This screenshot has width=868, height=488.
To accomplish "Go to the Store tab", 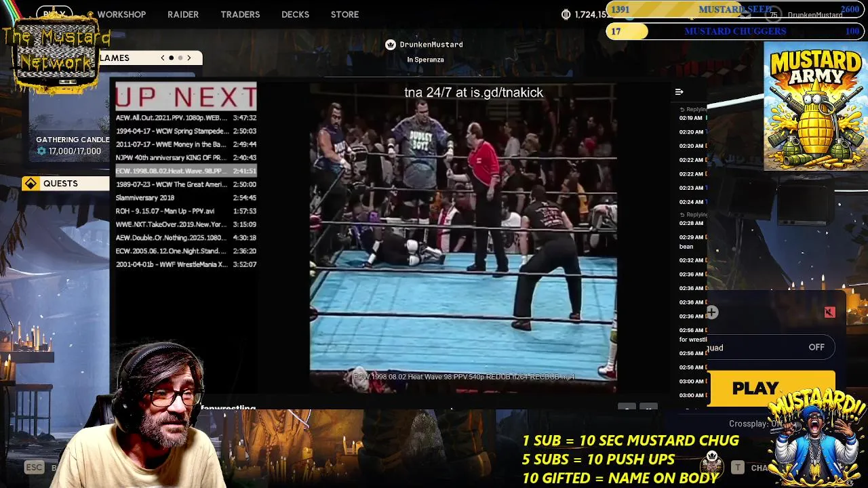I will click(x=344, y=14).
